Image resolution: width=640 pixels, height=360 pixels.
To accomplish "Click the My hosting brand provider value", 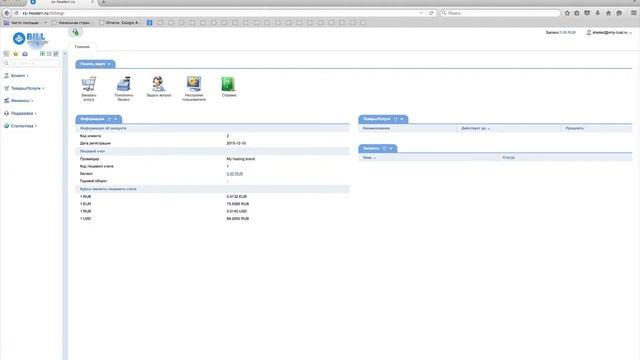I will 241,159.
